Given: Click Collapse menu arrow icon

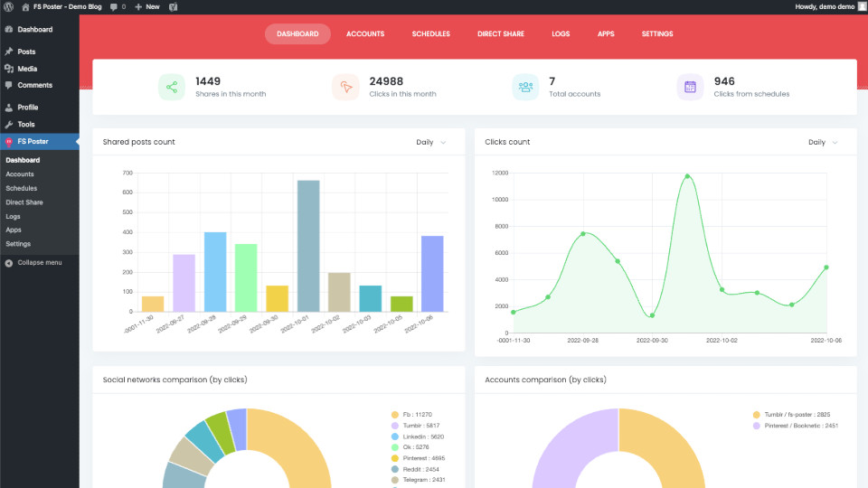Looking at the screenshot, I should tap(9, 263).
